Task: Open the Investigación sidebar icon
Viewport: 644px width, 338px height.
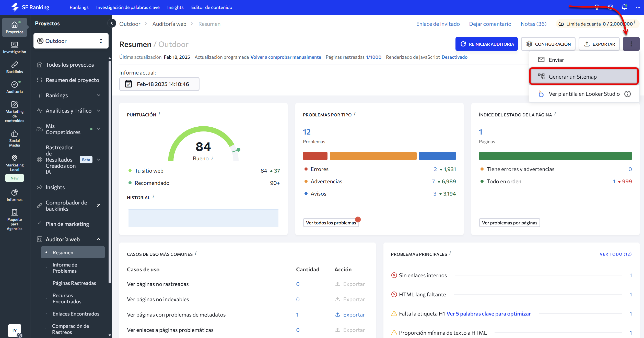Action: pyautogui.click(x=15, y=47)
